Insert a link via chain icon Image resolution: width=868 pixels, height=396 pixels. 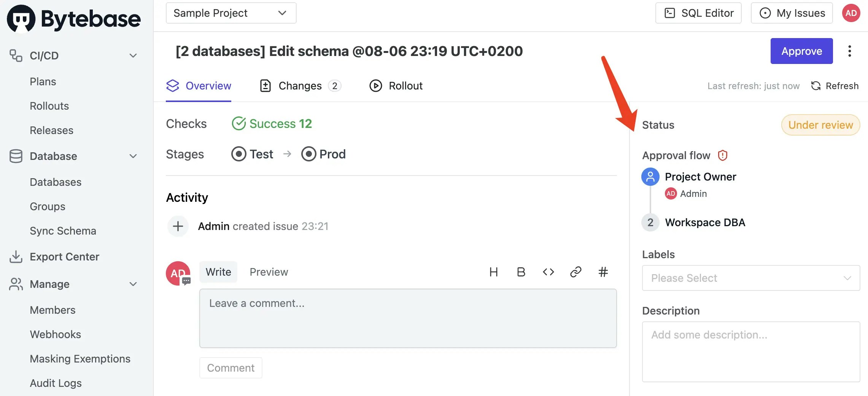click(575, 272)
